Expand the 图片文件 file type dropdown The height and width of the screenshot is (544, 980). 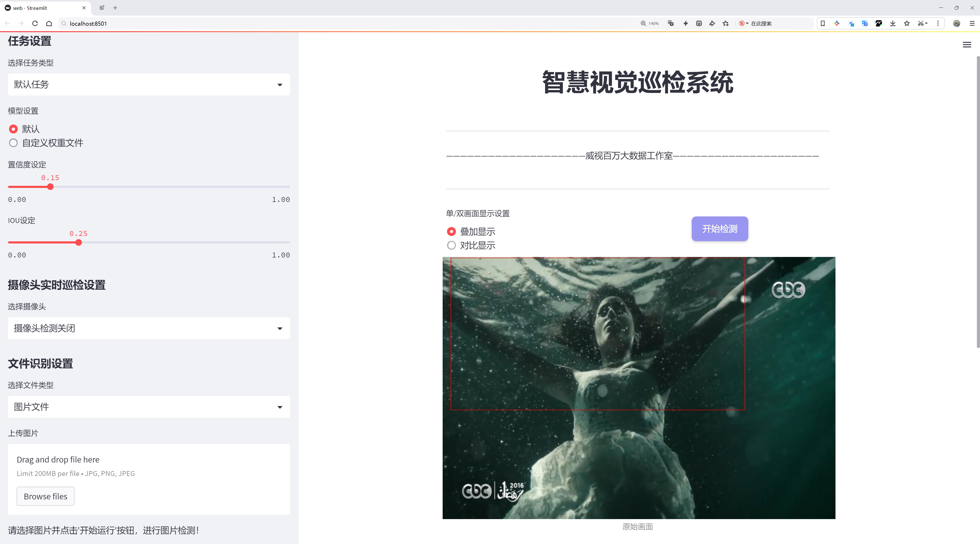tap(149, 407)
